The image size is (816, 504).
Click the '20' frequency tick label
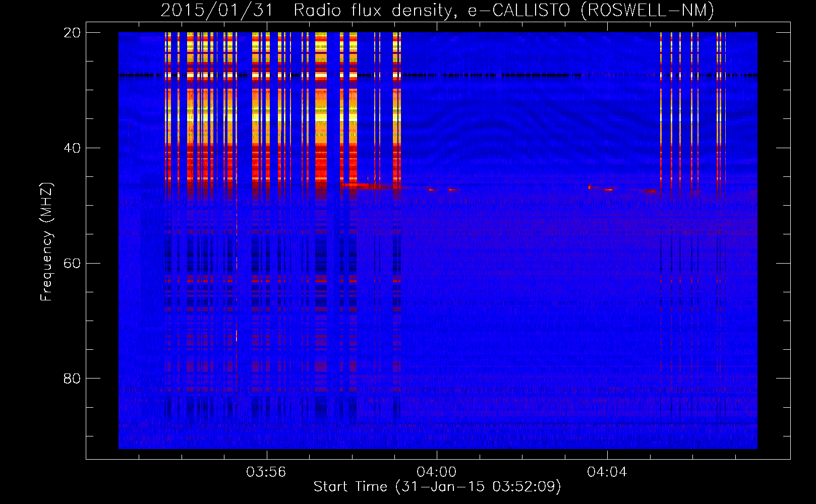pyautogui.click(x=72, y=33)
